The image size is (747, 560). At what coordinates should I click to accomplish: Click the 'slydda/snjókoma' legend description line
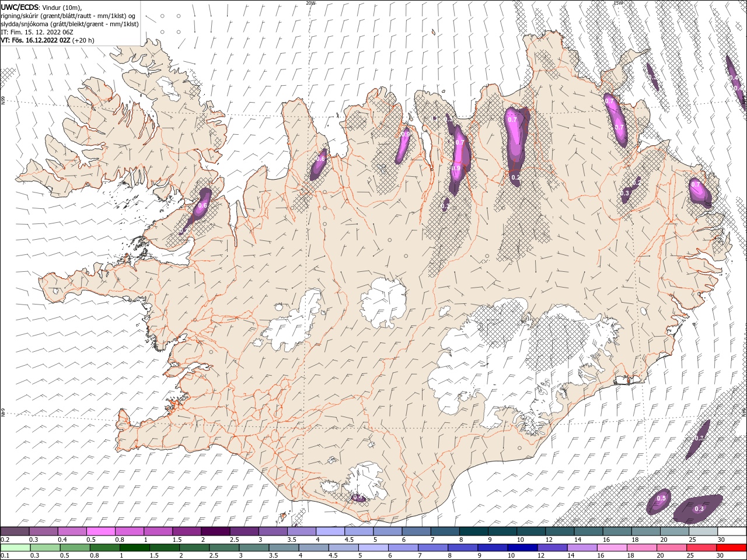tap(69, 24)
